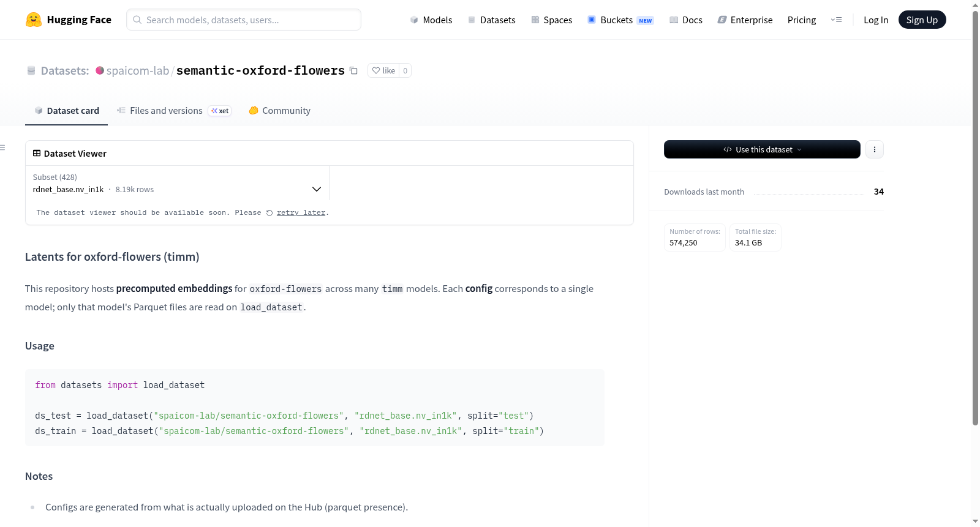Expand the extra navigation menu
Screen dimensions: 980x527
[836, 20]
